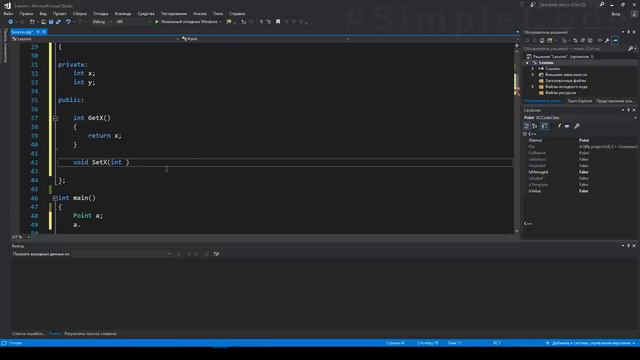Open the Показать выходные данные из dropdown
Viewport: 640px width, 360px height.
(x=91, y=254)
